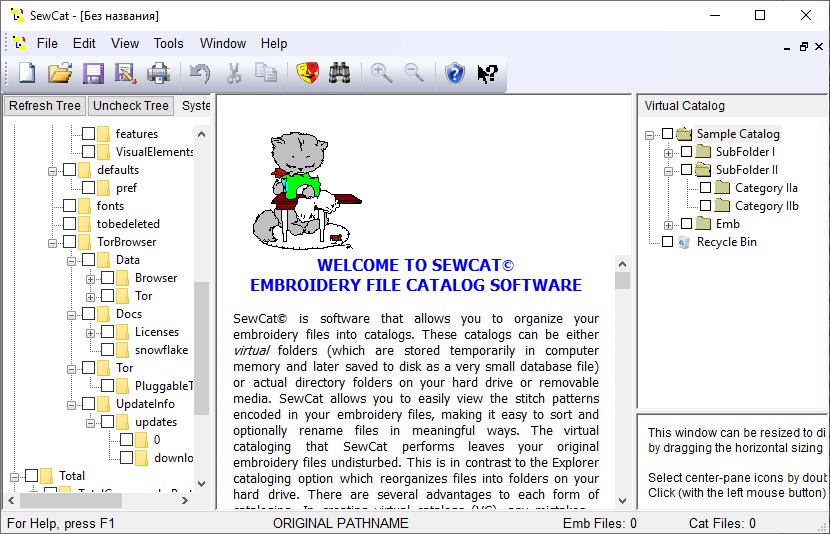Click the TorBrowser folder icon
This screenshot has height=534, width=830.
pyautogui.click(x=85, y=242)
